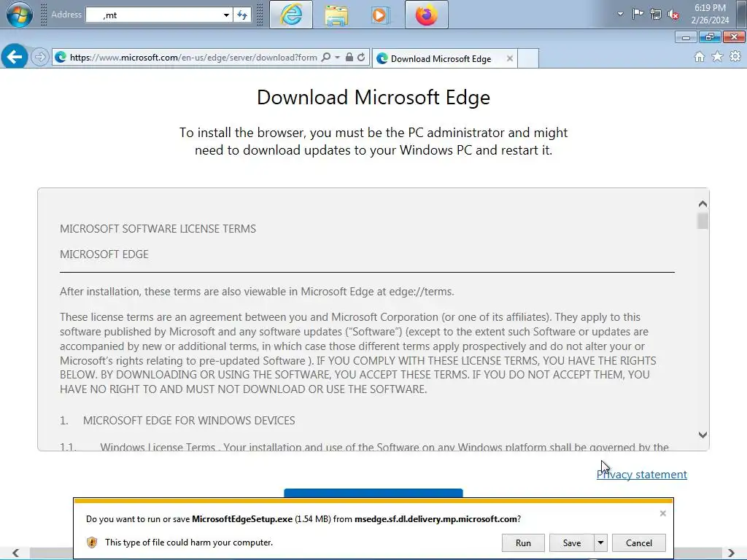747x560 pixels.
Task: Click the muted volume tray icon
Action: click(x=673, y=15)
